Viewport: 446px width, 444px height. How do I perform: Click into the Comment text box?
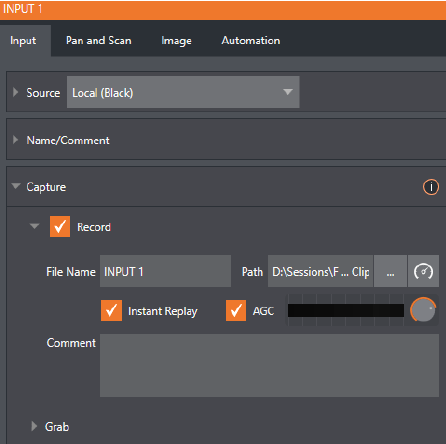coord(269,365)
